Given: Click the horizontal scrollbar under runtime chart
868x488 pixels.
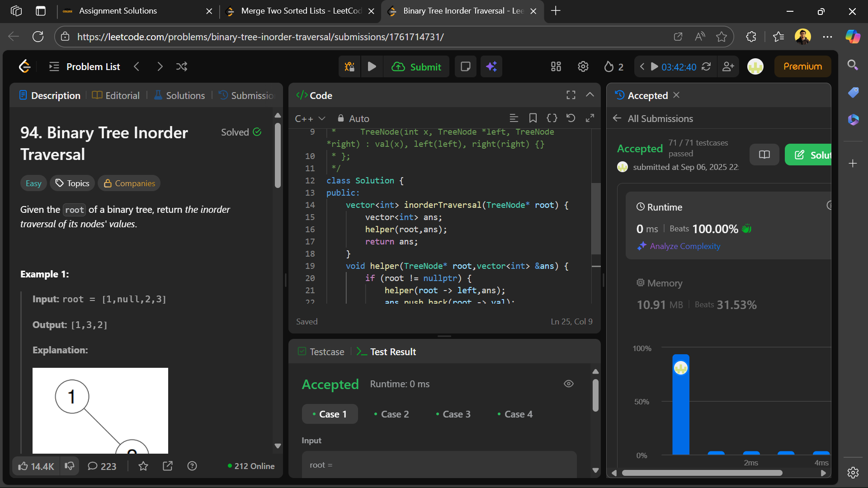Looking at the screenshot, I should pyautogui.click(x=702, y=473).
